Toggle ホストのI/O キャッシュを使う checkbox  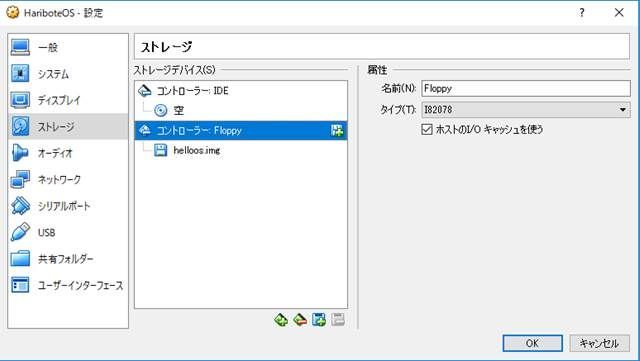click(427, 129)
